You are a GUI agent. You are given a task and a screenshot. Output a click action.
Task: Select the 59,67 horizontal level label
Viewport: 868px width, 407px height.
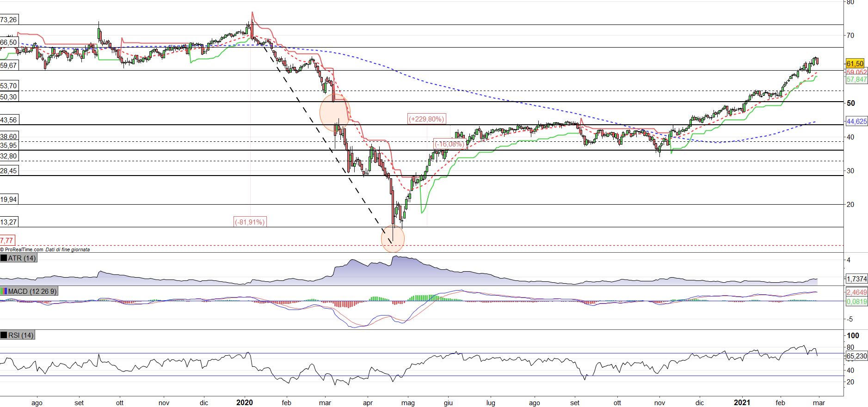tap(9, 66)
